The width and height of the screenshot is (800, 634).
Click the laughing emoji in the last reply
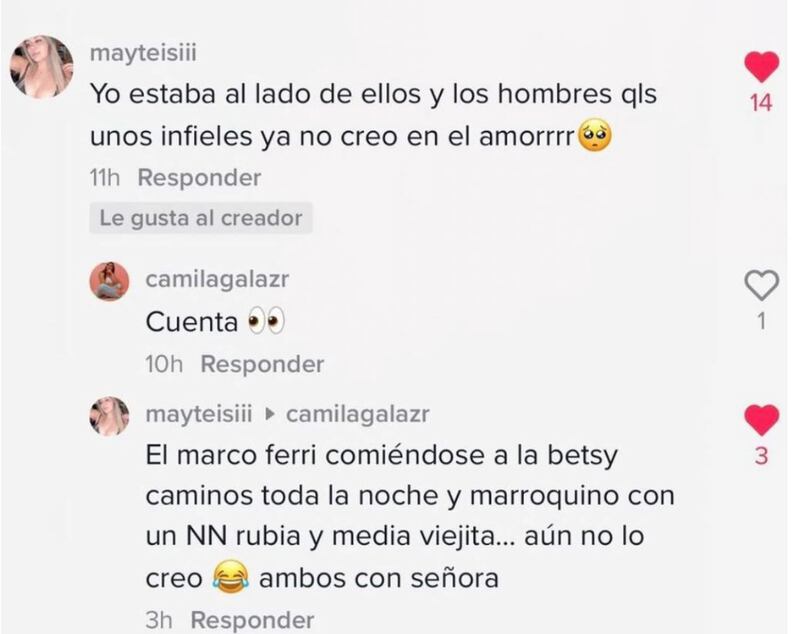230,577
